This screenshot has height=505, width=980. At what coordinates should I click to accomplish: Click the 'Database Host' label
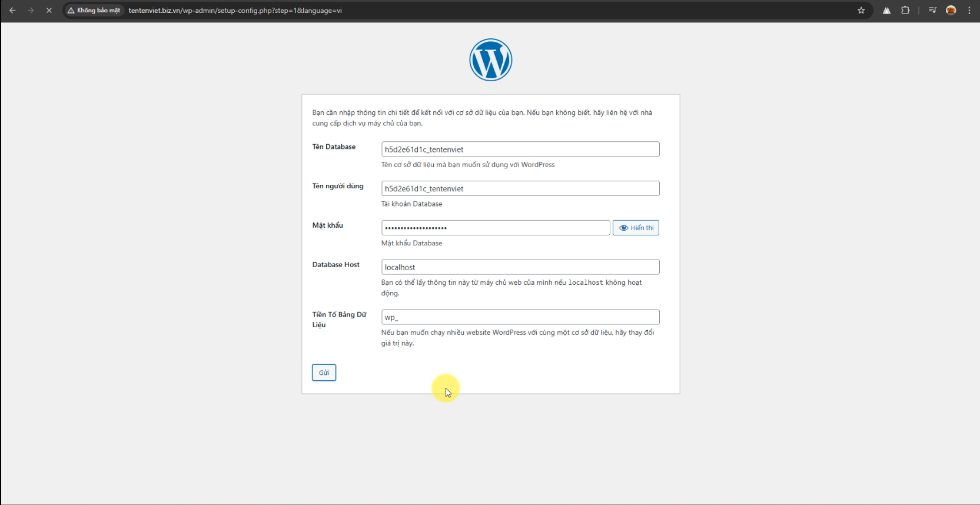(x=335, y=265)
